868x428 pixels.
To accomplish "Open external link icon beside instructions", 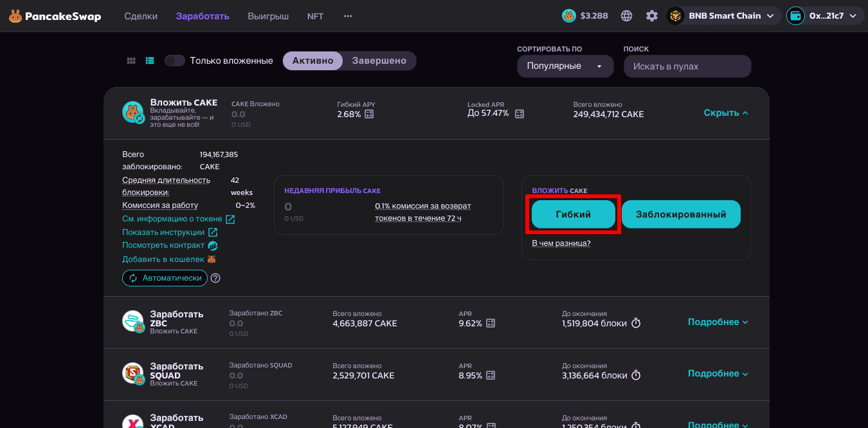I will 213,232.
